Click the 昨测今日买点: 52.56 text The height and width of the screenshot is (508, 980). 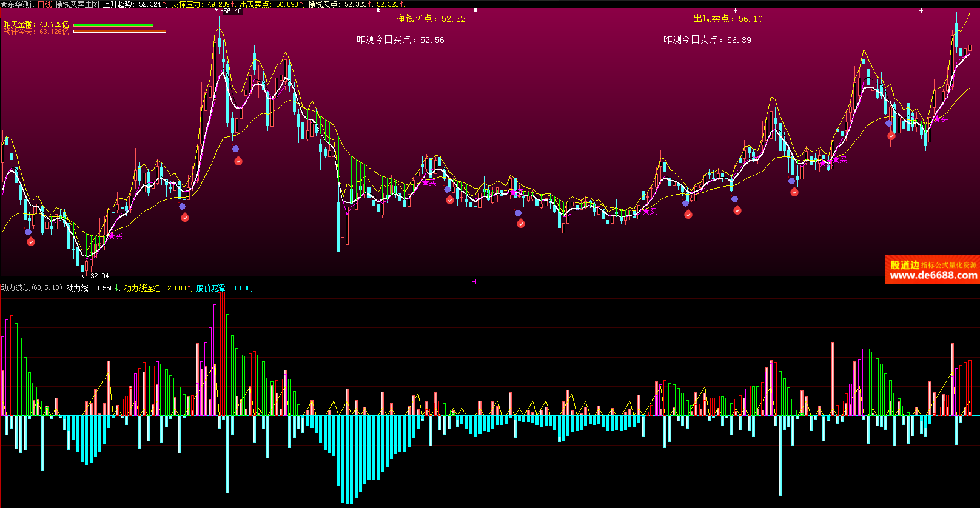click(400, 40)
